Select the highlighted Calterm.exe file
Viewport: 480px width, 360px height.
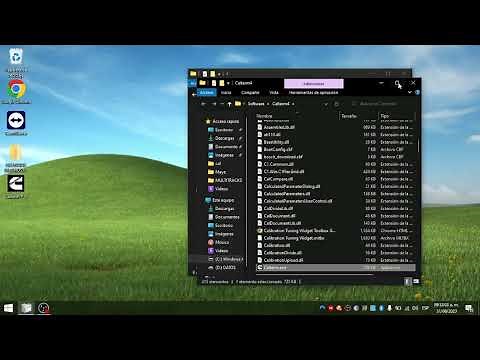[335, 268]
